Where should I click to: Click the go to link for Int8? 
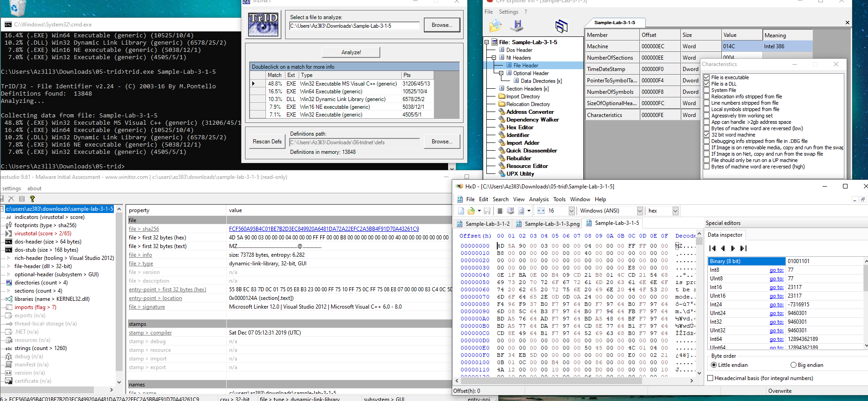point(776,270)
